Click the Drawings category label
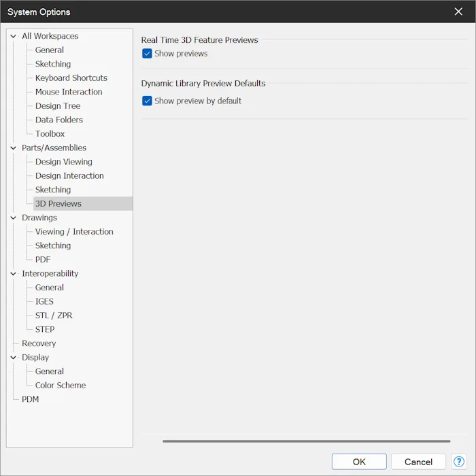This screenshot has height=476, width=476. [x=39, y=218]
